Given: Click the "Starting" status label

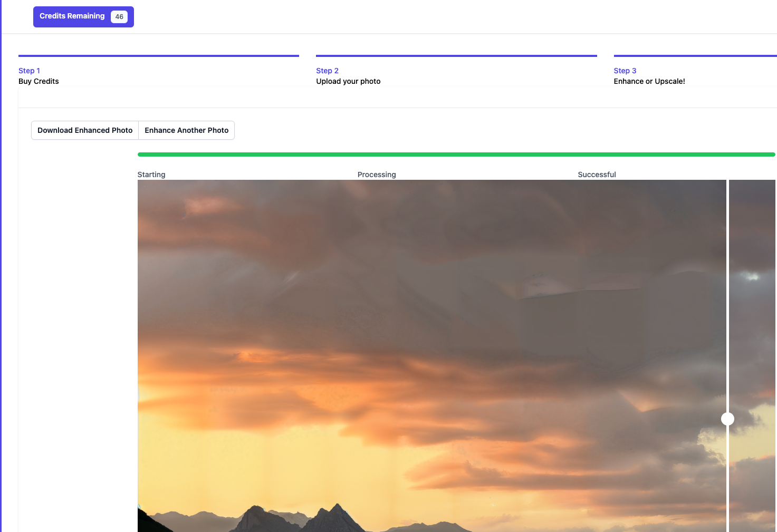Looking at the screenshot, I should tap(151, 175).
